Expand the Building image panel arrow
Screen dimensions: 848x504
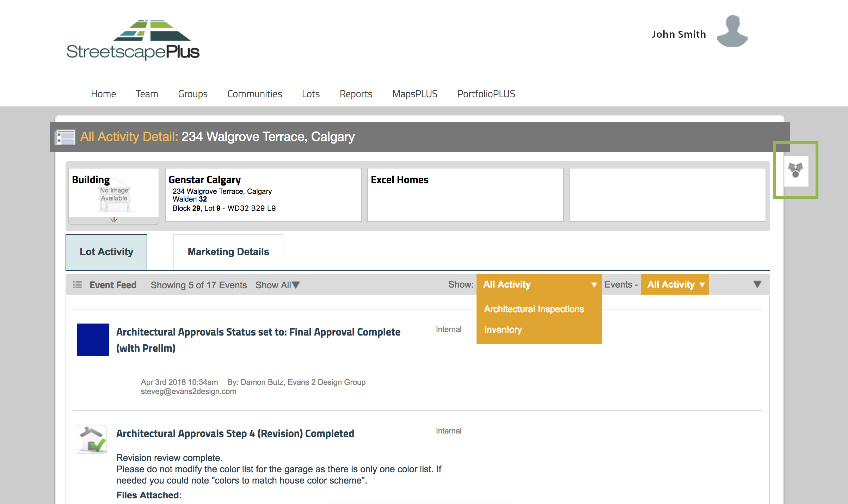click(x=113, y=220)
